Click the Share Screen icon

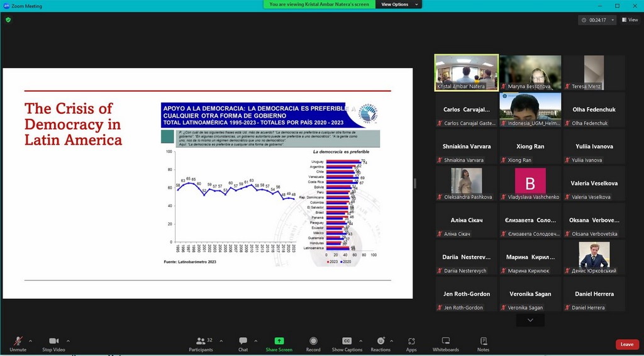coord(279,341)
